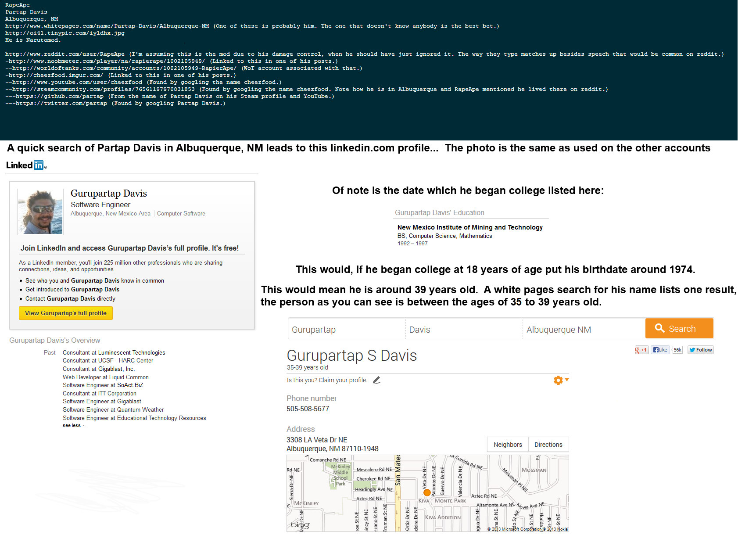Click the Google +1 button
The image size is (738, 560).
[641, 350]
